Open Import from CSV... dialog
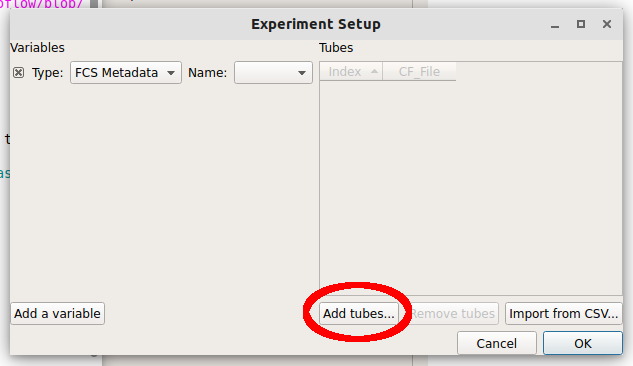Viewport: 633px width, 366px height. [x=564, y=314]
